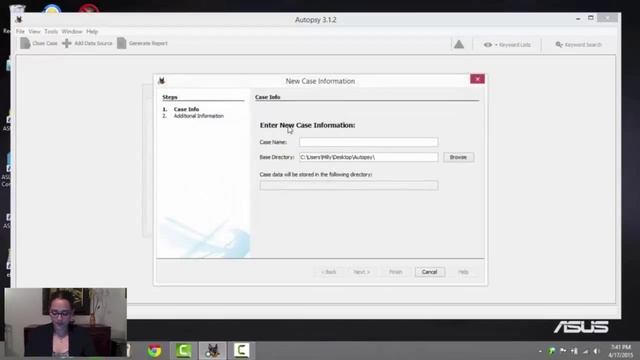Click the volume speaker tray icon

point(596,351)
